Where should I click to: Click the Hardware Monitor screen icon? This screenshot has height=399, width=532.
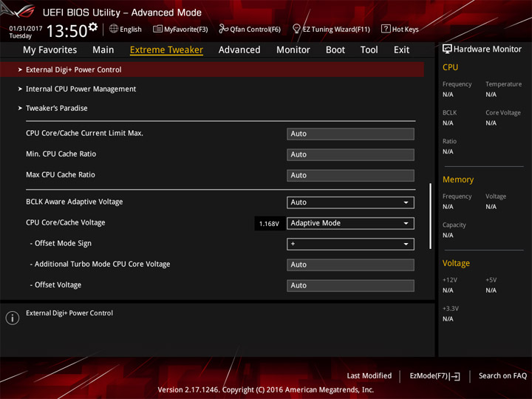click(447, 49)
